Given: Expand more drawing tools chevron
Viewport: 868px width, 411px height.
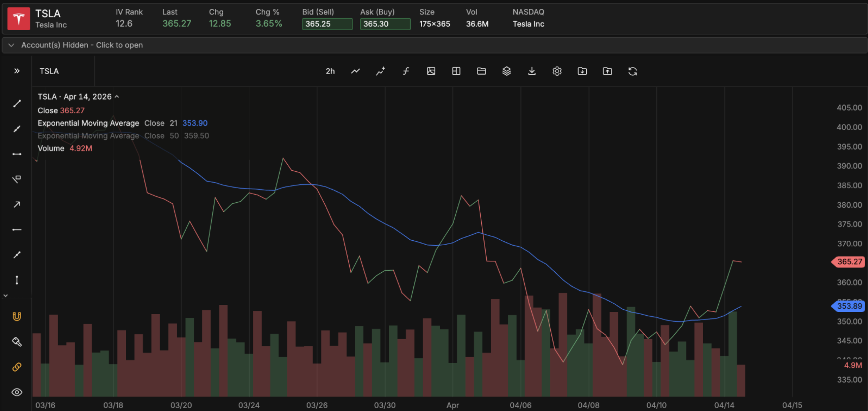Looking at the screenshot, I should coord(6,296).
